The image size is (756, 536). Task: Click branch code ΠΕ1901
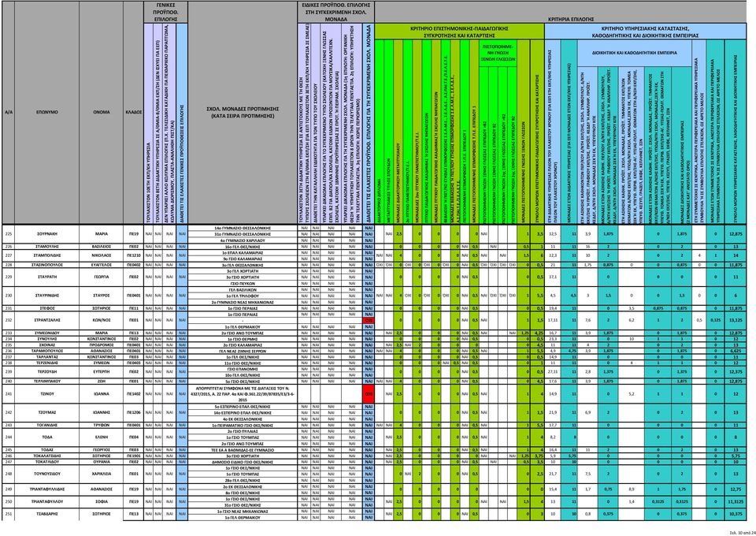(x=134, y=456)
